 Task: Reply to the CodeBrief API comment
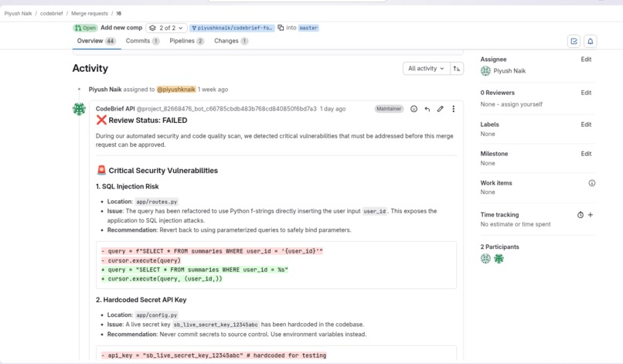click(427, 109)
